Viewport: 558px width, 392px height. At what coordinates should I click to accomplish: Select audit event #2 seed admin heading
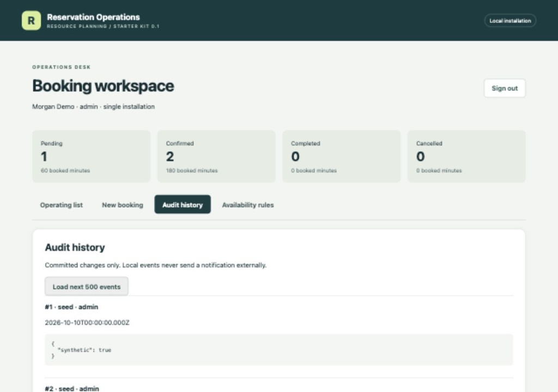coord(72,388)
